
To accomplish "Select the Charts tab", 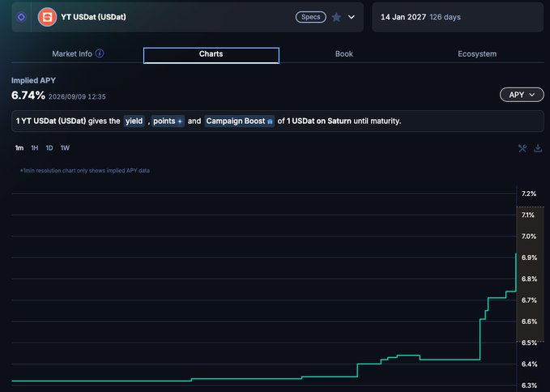I will tap(211, 55).
